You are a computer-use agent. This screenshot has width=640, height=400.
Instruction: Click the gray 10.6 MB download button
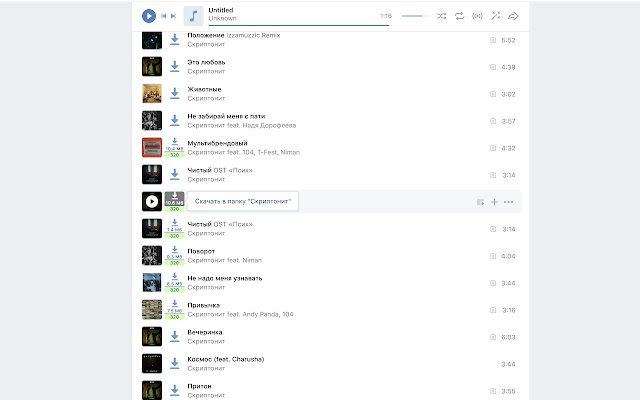(174, 201)
